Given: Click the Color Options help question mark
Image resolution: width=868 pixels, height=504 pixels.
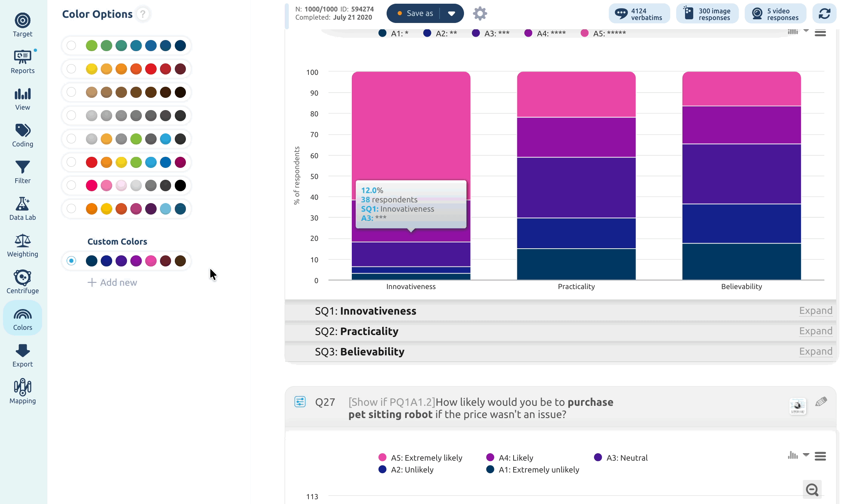Looking at the screenshot, I should tap(143, 14).
